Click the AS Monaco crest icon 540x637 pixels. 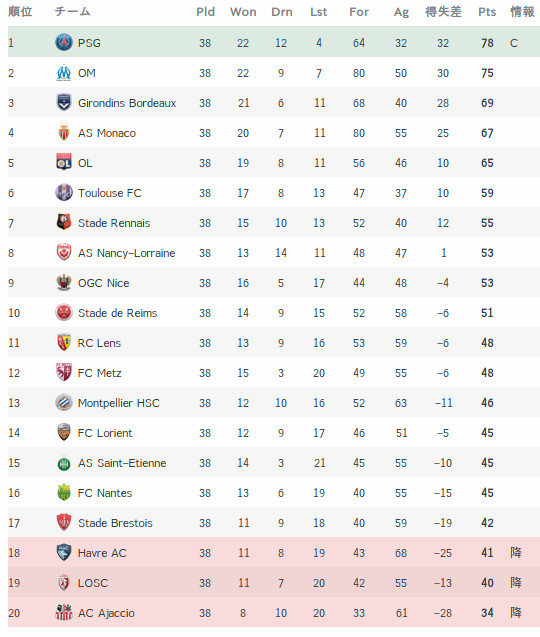[64, 132]
